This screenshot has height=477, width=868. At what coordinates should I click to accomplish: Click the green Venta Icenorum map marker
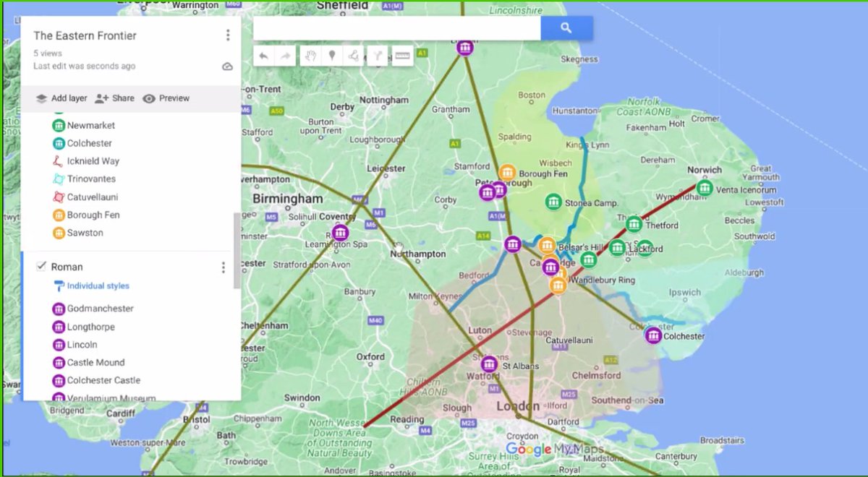pos(705,189)
